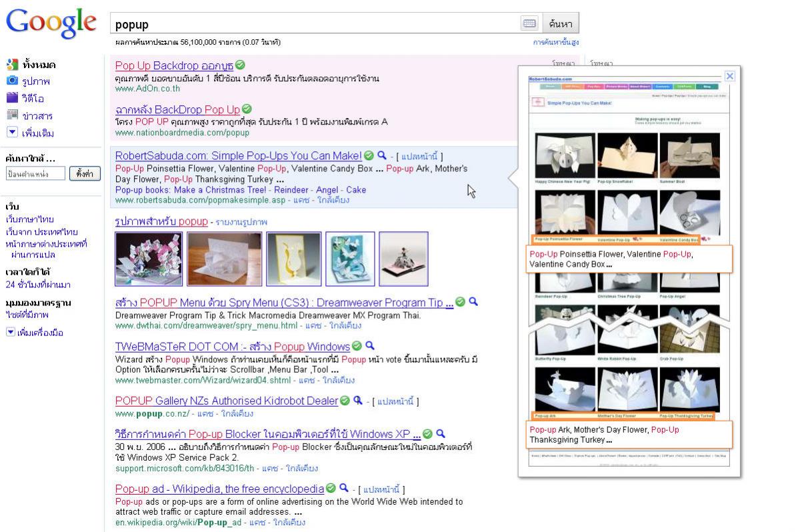The image size is (798, 532).
Task: Expand the More (เพิ่มเติม) search types arrow
Action: tap(12, 132)
